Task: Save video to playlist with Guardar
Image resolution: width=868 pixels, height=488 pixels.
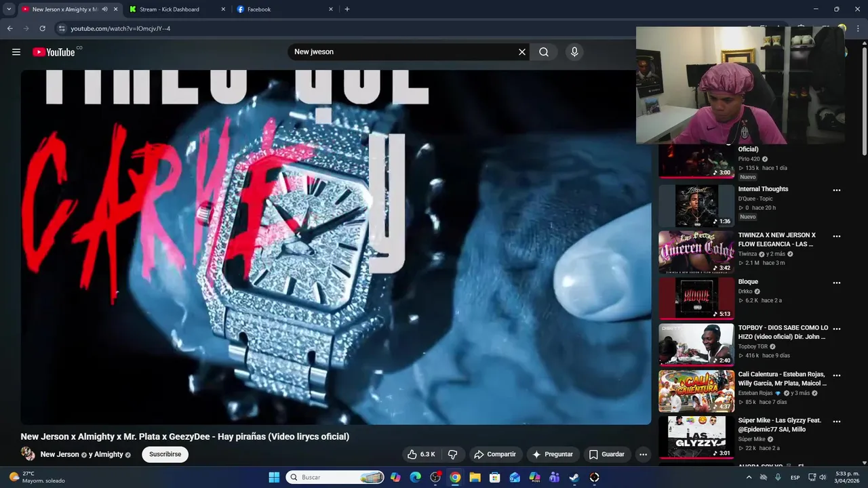Action: 607,454
